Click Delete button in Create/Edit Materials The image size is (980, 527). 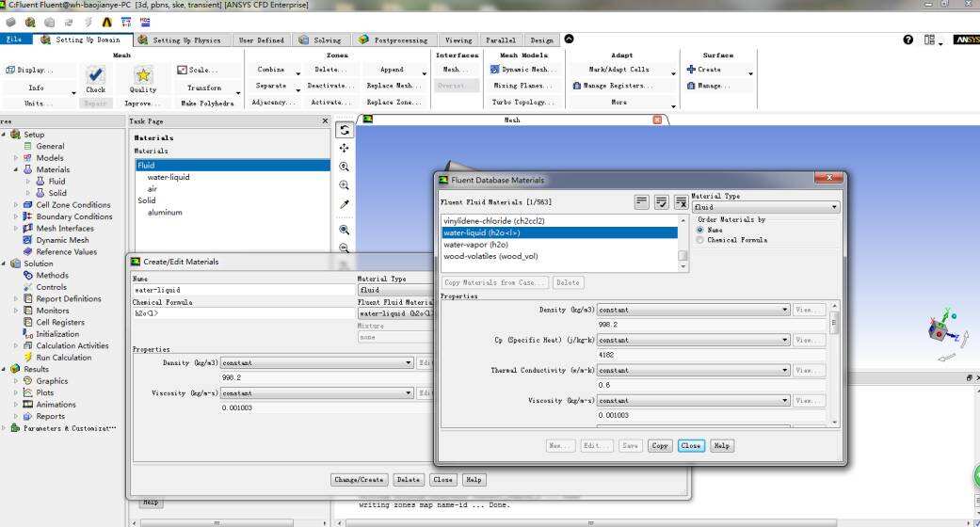[x=409, y=480]
